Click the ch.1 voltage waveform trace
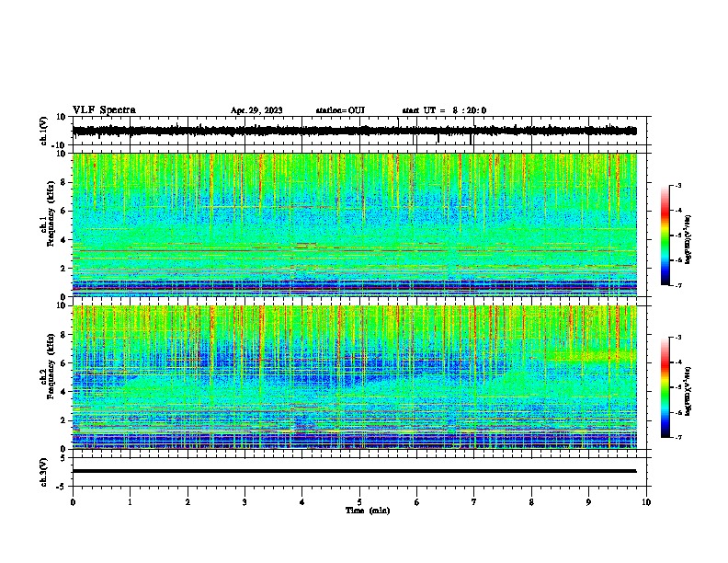The width and height of the screenshot is (728, 563). [x=354, y=131]
